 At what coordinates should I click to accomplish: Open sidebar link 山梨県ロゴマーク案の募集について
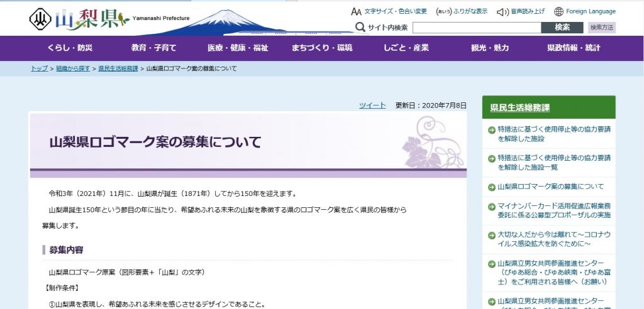click(551, 187)
